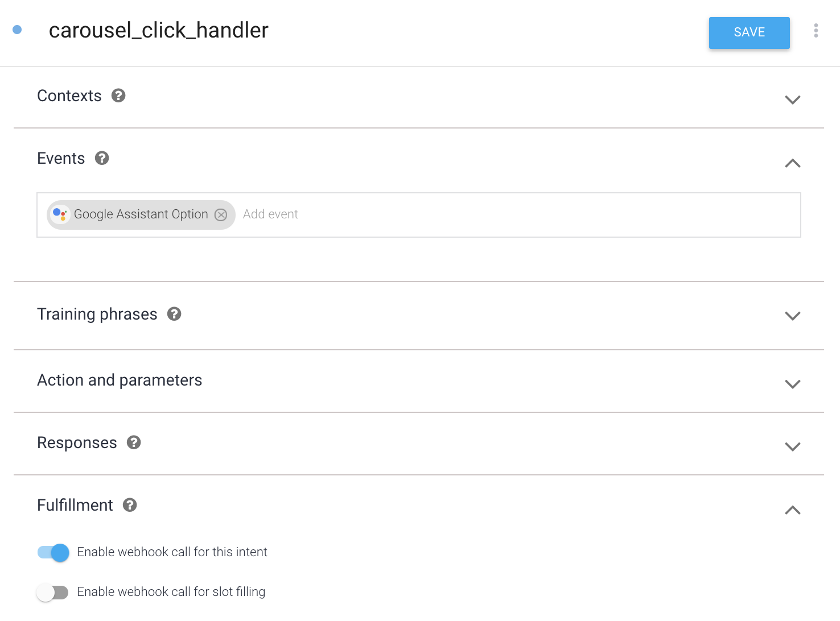This screenshot has width=840, height=621.
Task: Click the blue dot beside intent name
Action: click(x=17, y=30)
